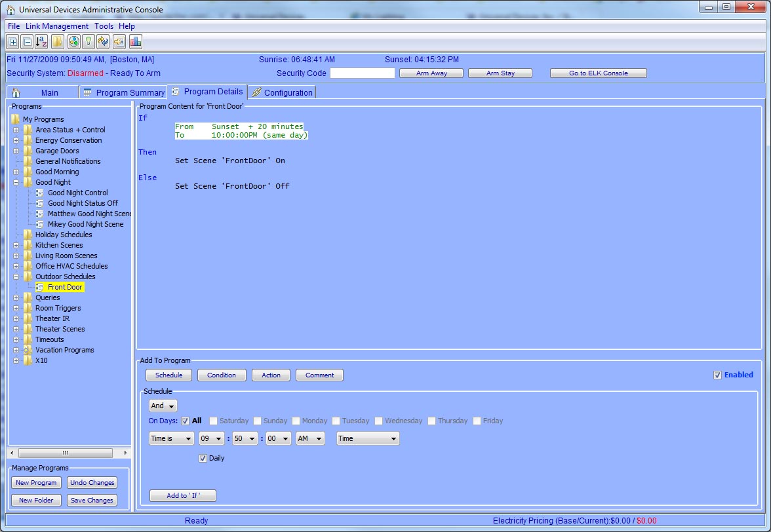This screenshot has height=532, width=771.
Task: Expand the Kitchen Scenes folder
Action: [16, 245]
